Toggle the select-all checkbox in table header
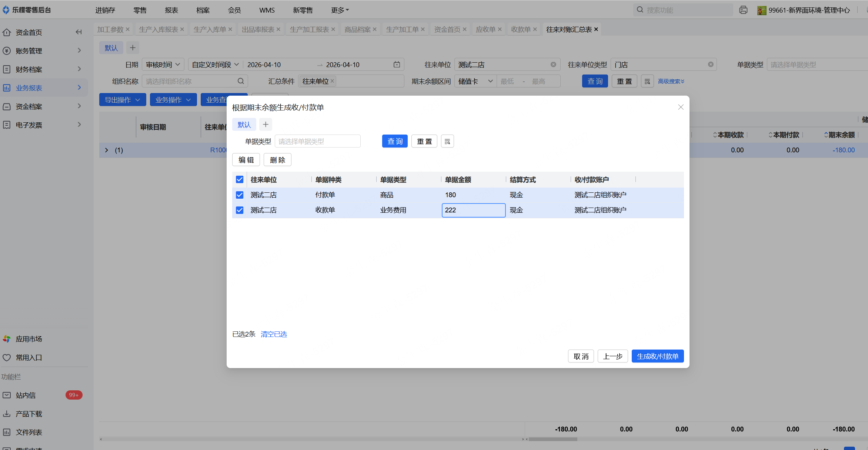Image resolution: width=868 pixels, height=450 pixels. [240, 179]
